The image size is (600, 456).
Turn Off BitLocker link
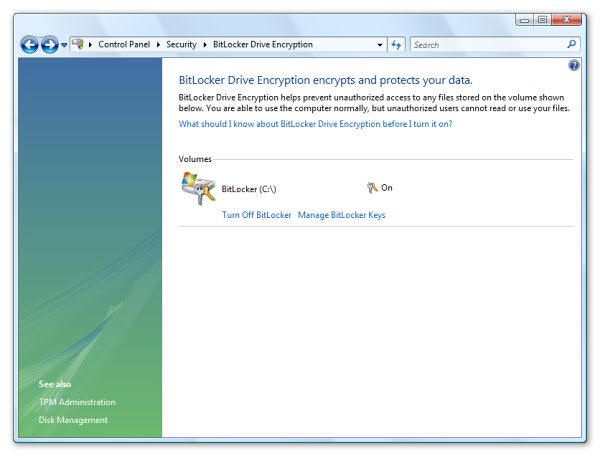coord(256,215)
